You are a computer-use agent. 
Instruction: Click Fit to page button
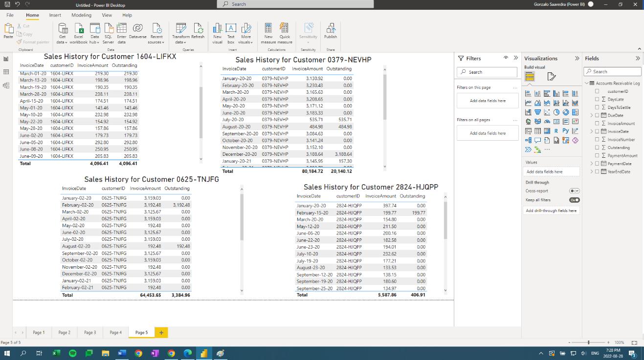coord(634,343)
